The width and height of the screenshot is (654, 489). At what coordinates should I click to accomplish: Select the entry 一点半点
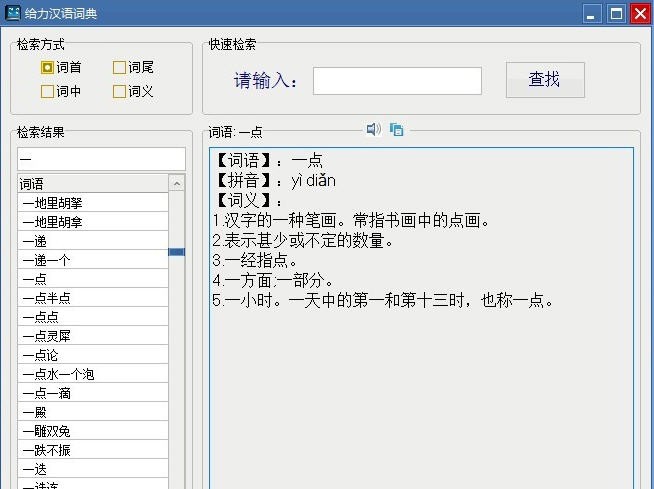(93, 298)
